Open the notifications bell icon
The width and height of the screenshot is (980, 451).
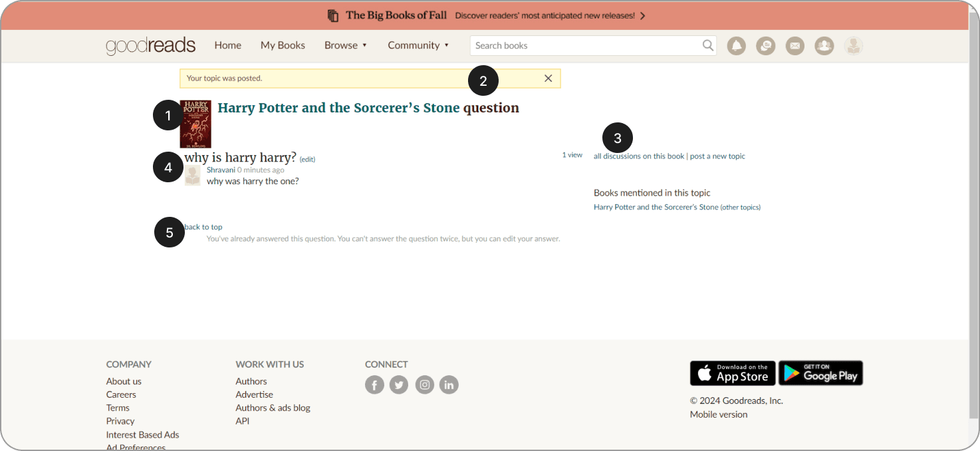click(x=736, y=45)
